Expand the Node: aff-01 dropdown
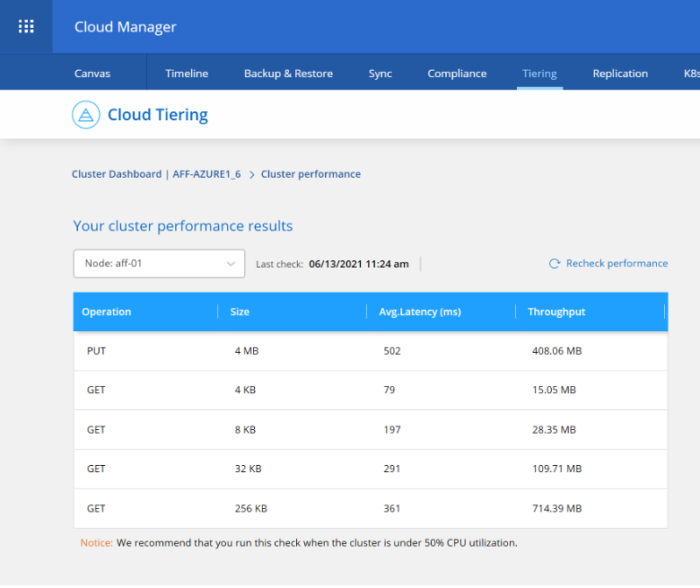Viewport: 700px width, 588px height. pyautogui.click(x=159, y=264)
